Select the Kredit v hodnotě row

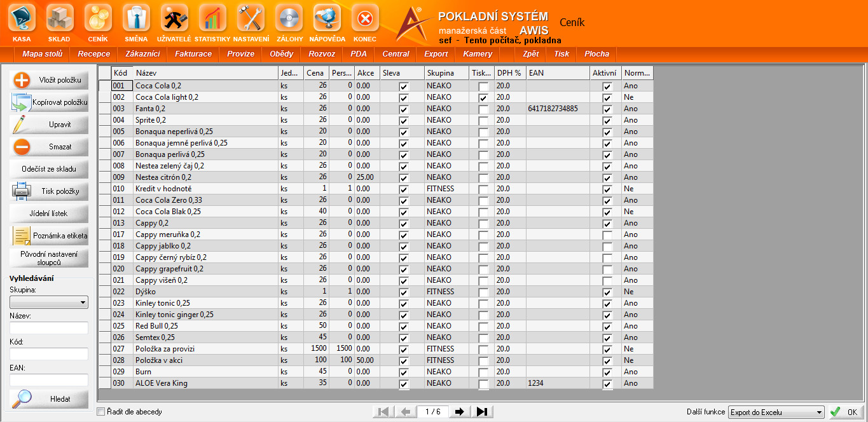376,189
